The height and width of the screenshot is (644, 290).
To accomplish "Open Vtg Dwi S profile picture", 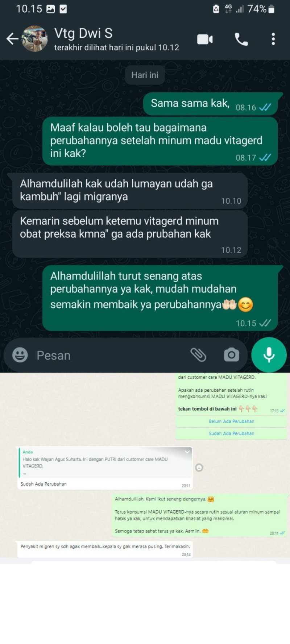I will point(34,39).
